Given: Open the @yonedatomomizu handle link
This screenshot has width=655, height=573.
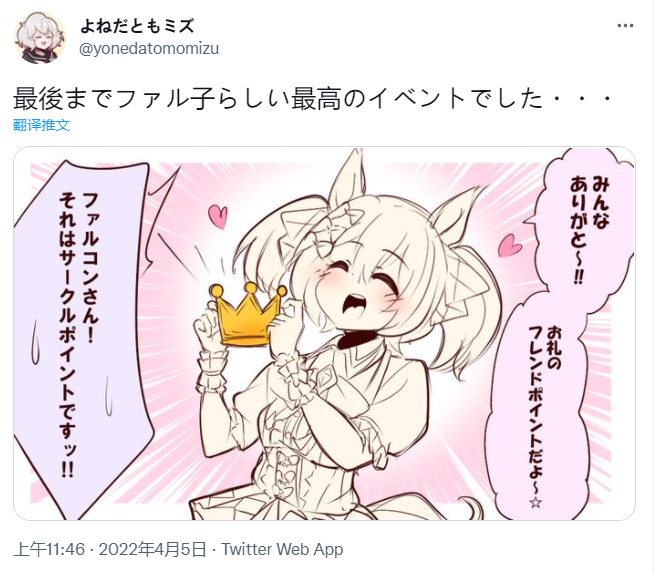Looking at the screenshot, I should 149,48.
